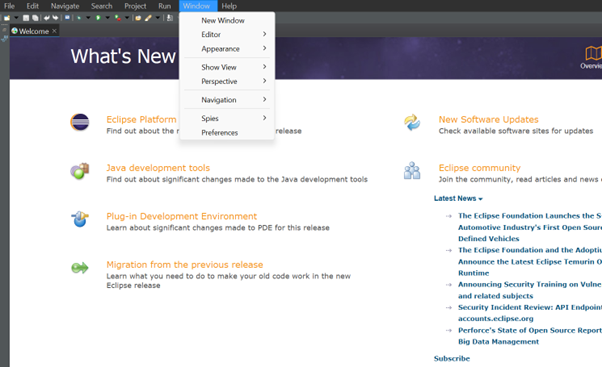Open the Run dropdown arrow
602x367 pixels.
[x=108, y=18]
